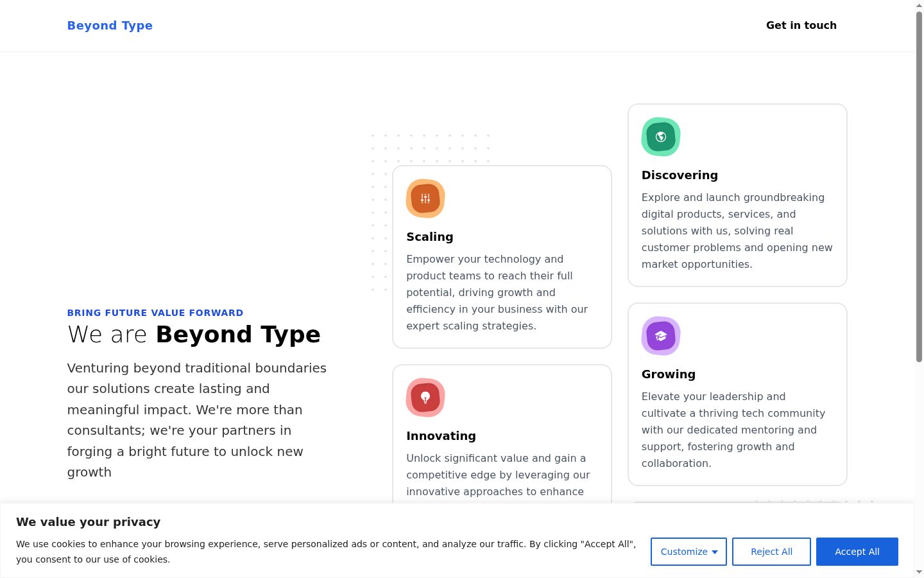Screen dimensions: 924x578
Task: Click the page's vertical scrollbar thumb
Action: coord(919,186)
